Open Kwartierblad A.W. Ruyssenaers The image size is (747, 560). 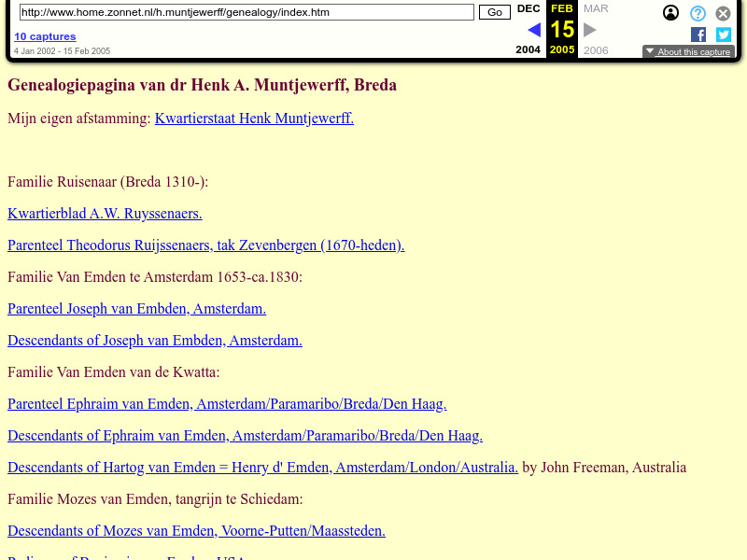point(105,214)
